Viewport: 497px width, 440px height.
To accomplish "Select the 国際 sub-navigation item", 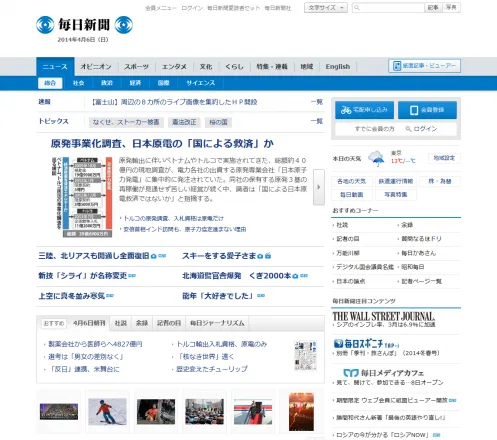I will [x=163, y=83].
